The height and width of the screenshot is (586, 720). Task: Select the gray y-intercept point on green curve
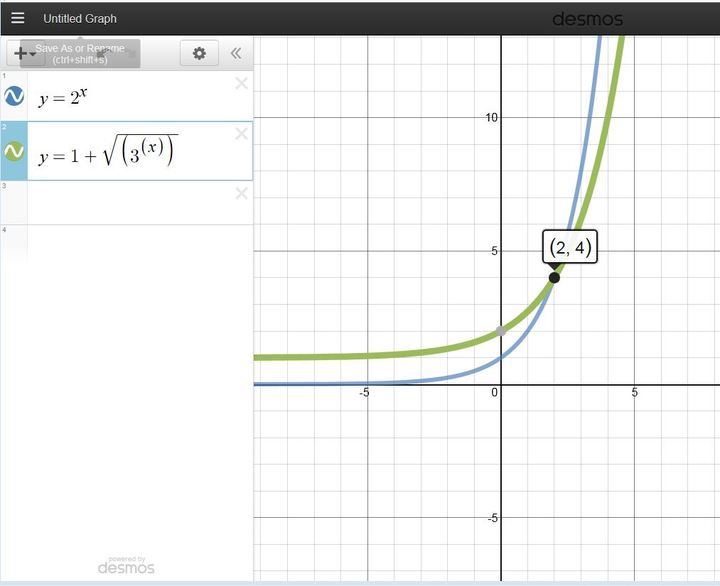point(501,331)
